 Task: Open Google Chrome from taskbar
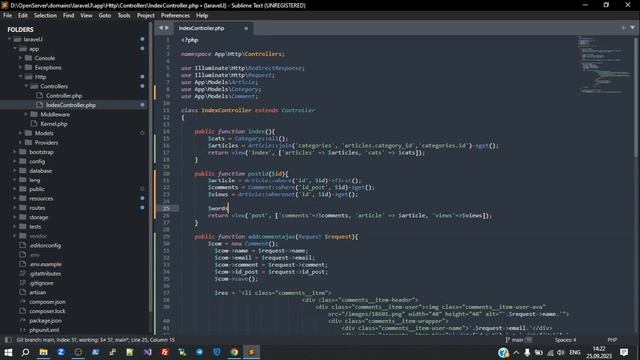234,352
